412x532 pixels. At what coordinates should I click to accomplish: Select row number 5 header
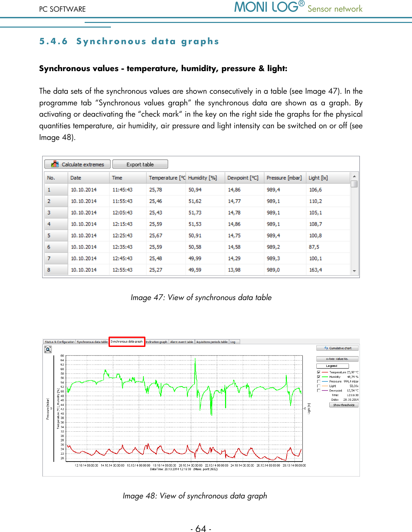click(x=56, y=236)
